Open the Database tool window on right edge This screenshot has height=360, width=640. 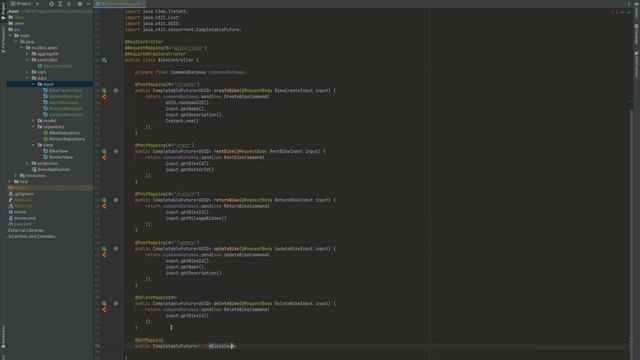tap(636, 34)
